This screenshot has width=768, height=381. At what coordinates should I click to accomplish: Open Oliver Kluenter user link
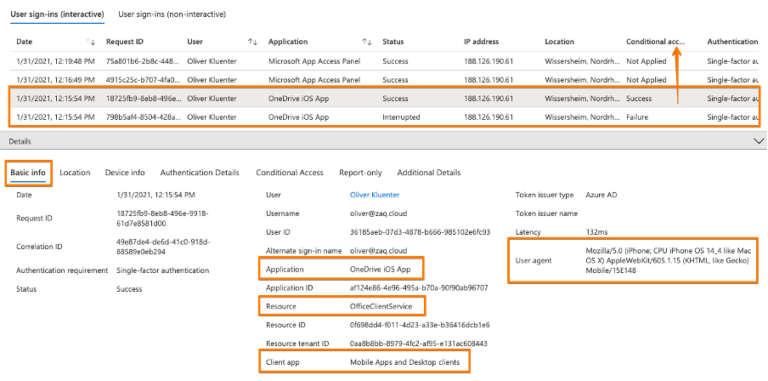(x=375, y=195)
